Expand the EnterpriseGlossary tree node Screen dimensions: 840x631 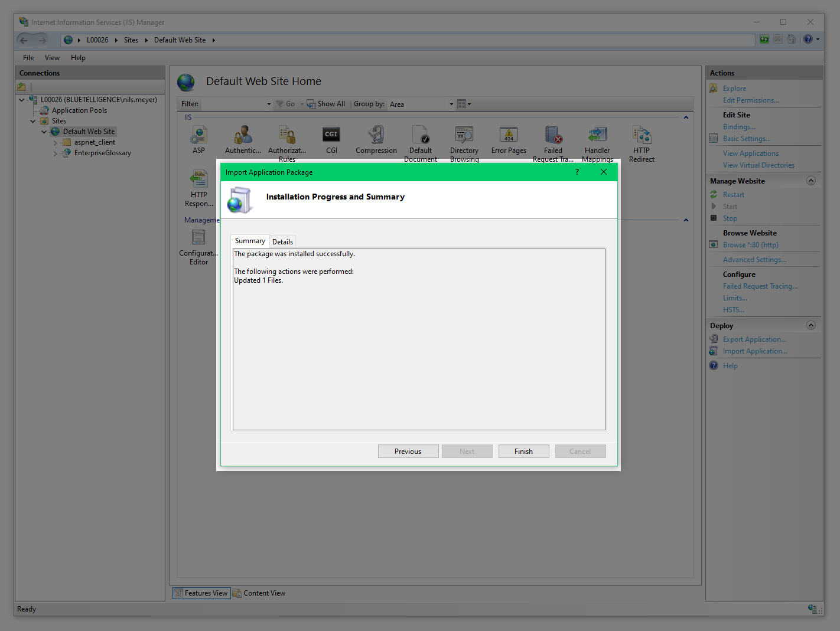coord(56,153)
